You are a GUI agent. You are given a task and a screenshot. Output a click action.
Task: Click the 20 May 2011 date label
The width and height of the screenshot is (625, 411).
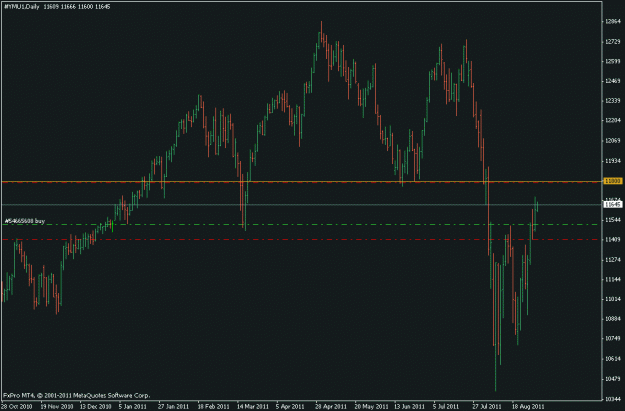click(x=371, y=407)
